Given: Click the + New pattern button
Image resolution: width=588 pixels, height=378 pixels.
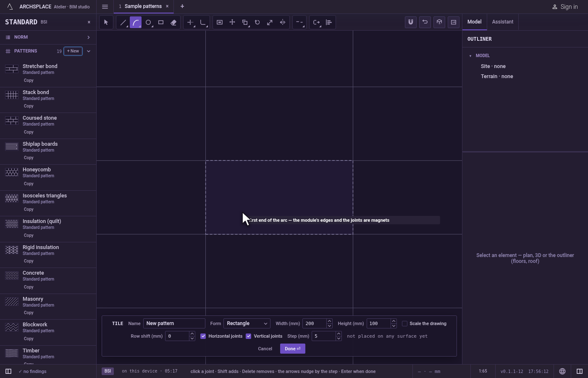Looking at the screenshot, I should pos(73,51).
